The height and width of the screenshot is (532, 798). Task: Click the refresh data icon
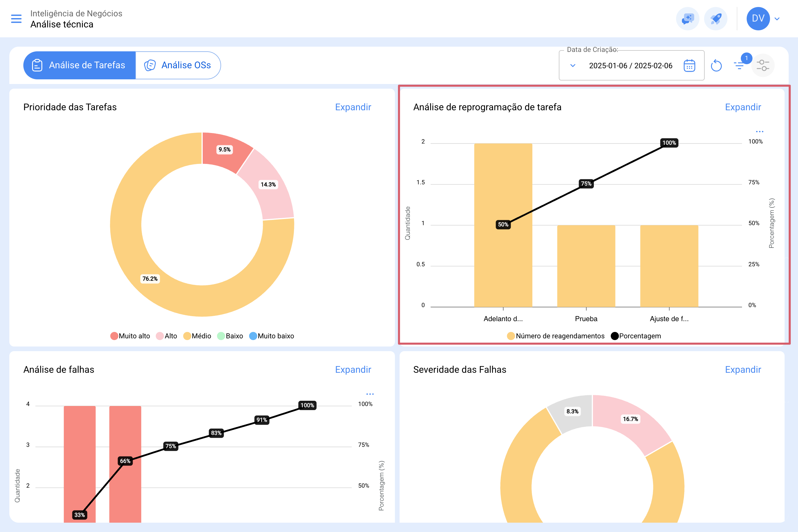click(x=716, y=66)
